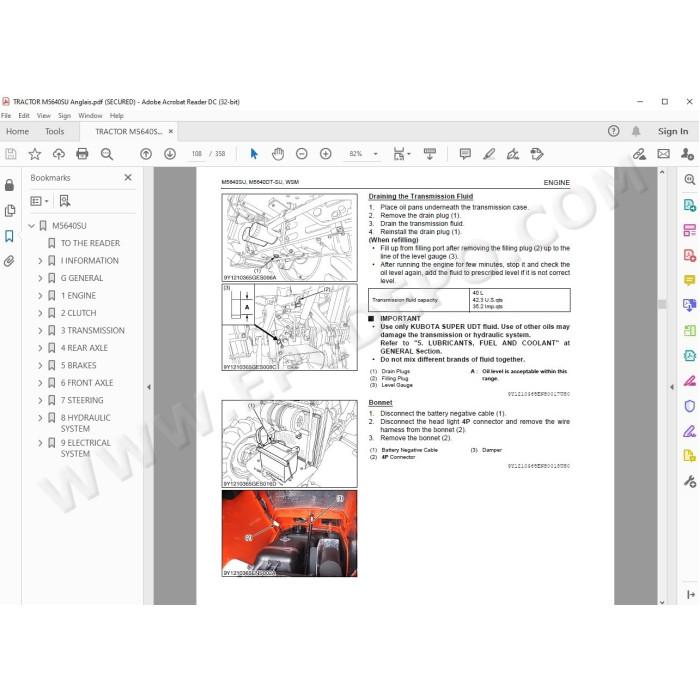Screen dimensions: 700x700
Task: Open the Window menu
Action: (90, 116)
